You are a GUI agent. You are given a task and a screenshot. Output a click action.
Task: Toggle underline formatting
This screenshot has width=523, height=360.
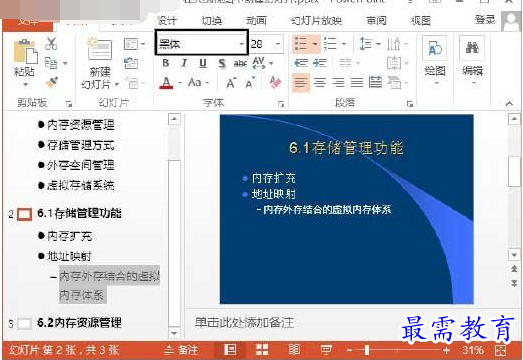coord(203,63)
